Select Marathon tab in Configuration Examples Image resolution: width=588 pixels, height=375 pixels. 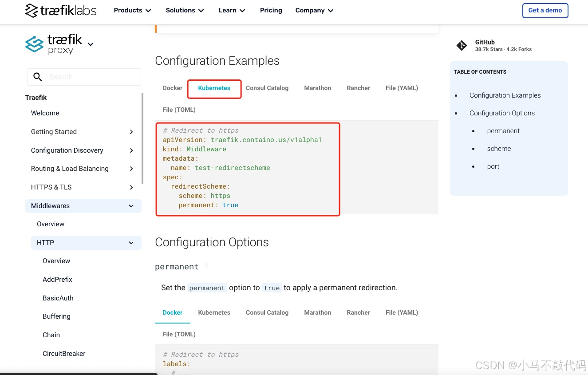click(x=318, y=88)
